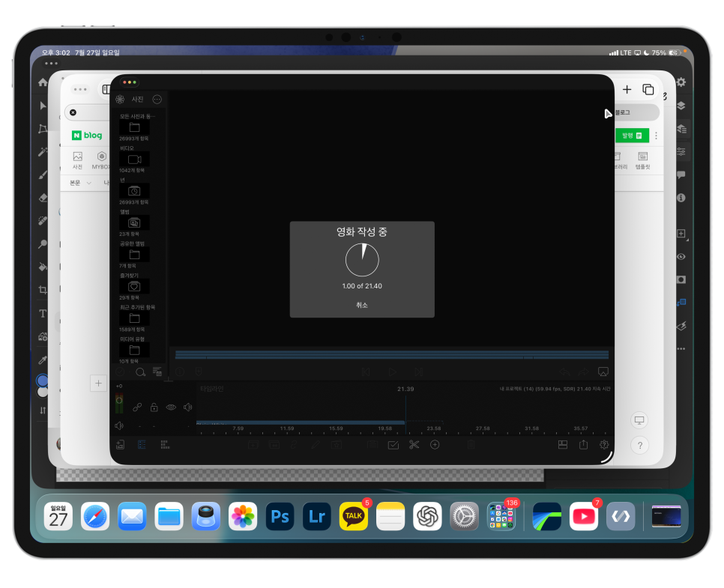Open 템플릿 templates in blog editor
Viewport: 724px width, 588px height.
tap(642, 160)
